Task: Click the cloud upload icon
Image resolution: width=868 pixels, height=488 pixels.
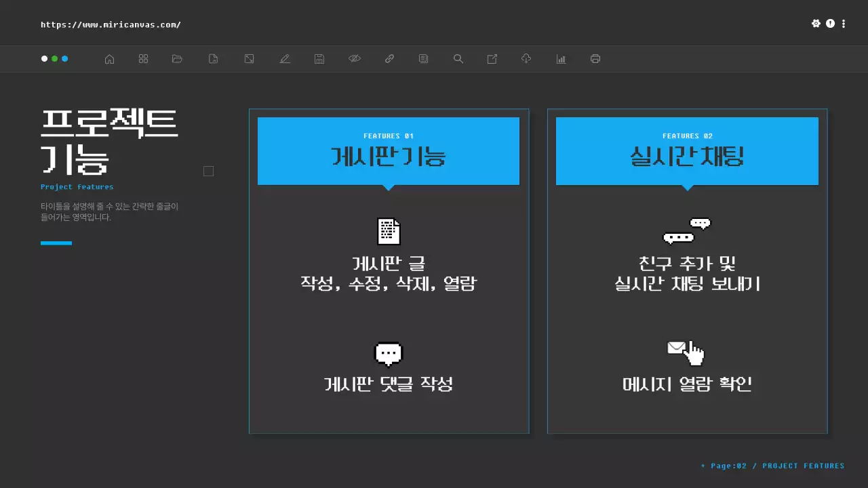Action: [526, 59]
